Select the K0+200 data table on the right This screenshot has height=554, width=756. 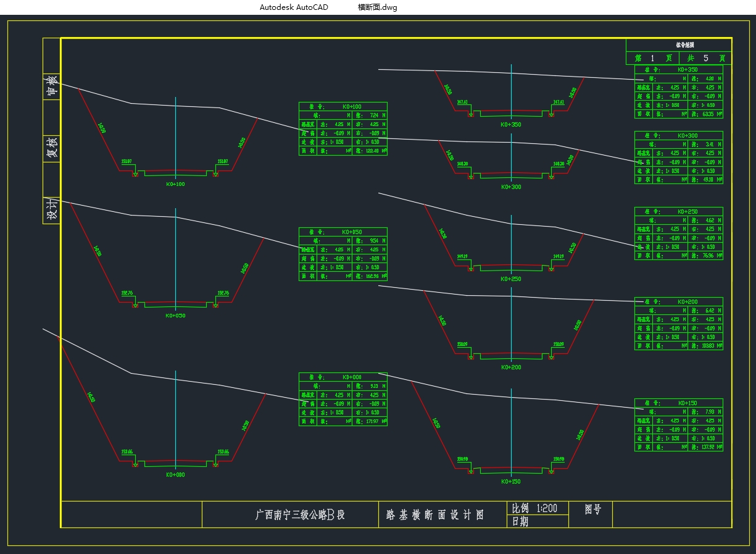pyautogui.click(x=678, y=324)
